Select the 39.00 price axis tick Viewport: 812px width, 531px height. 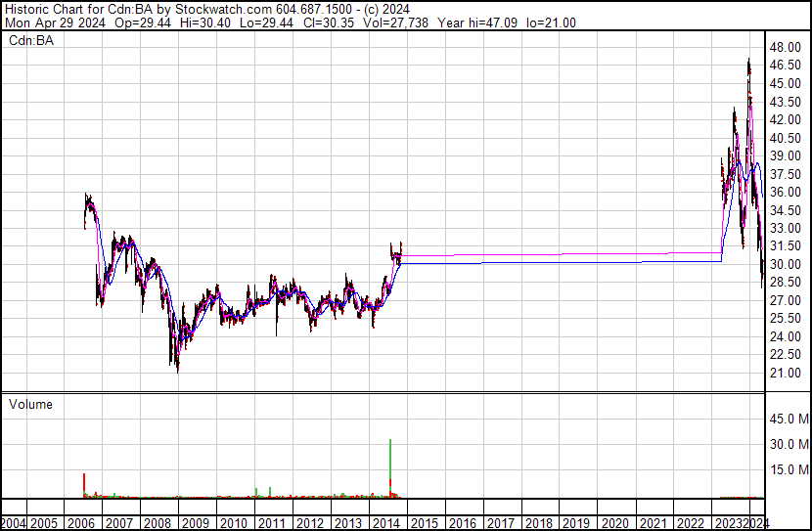pyautogui.click(x=786, y=156)
